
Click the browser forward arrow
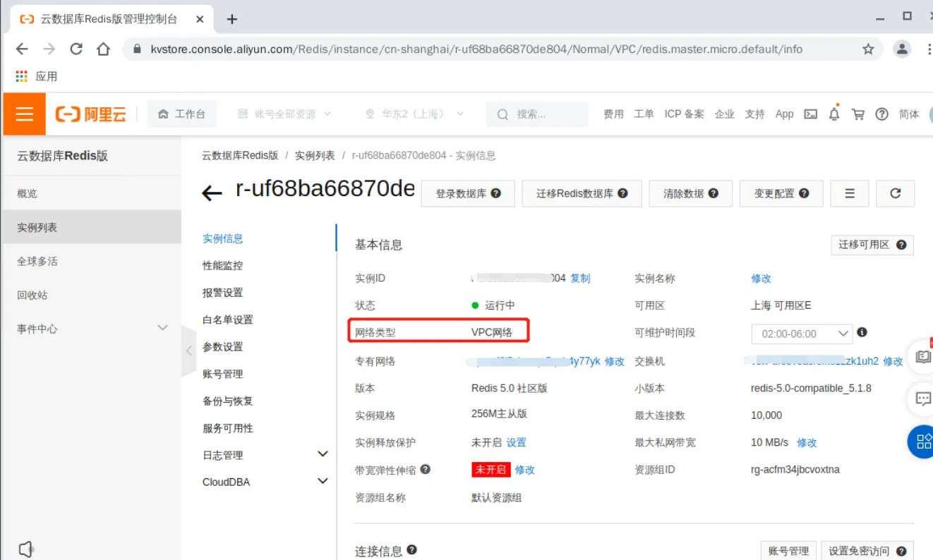click(x=49, y=49)
